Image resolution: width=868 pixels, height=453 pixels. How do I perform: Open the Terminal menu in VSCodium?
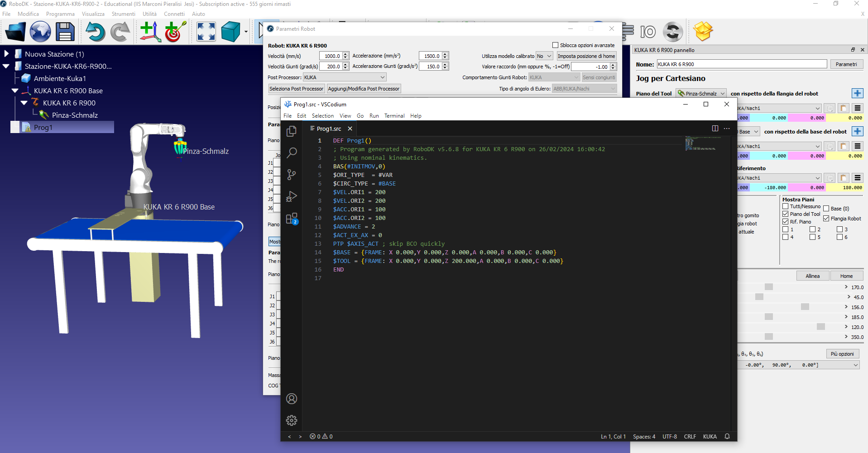tap(394, 116)
